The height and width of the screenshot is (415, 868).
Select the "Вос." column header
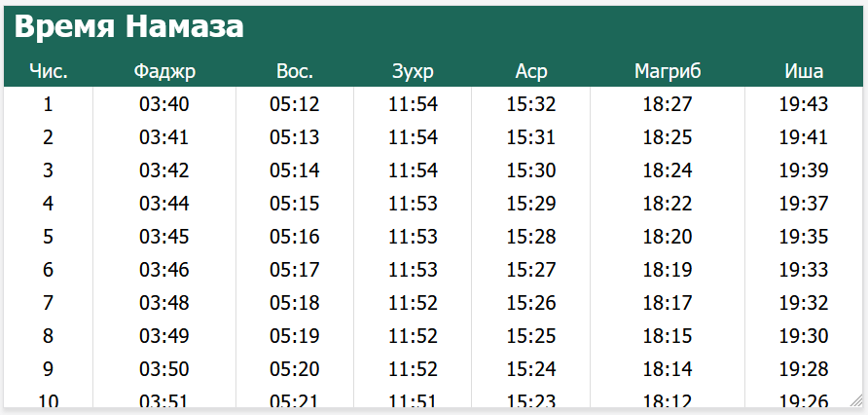295,71
